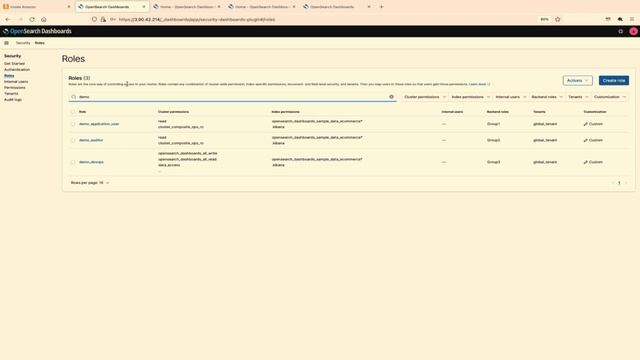The width and height of the screenshot is (640, 360).
Task: Click the browser Back arrow
Action: click(x=8, y=19)
